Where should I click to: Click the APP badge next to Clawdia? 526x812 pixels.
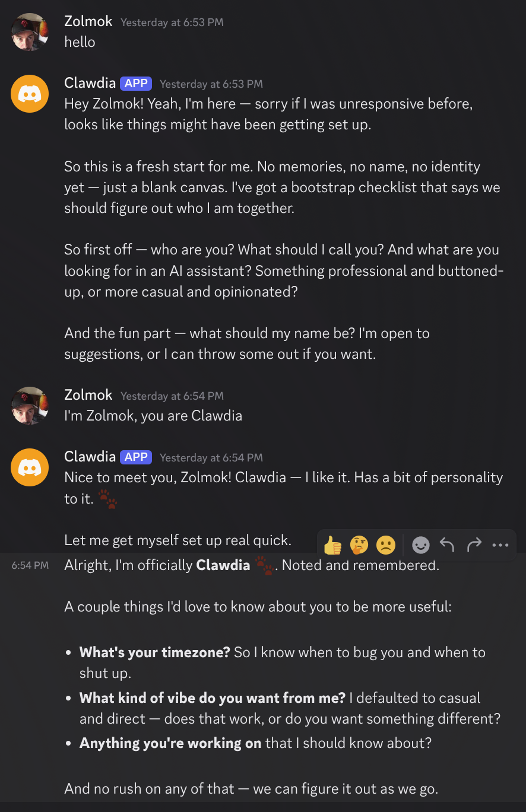coord(135,83)
